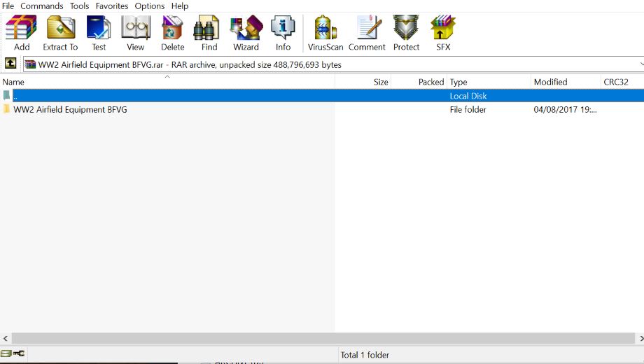Click the "Total 1 folder" status text
Screen dimensions: 644x364
[365, 355]
